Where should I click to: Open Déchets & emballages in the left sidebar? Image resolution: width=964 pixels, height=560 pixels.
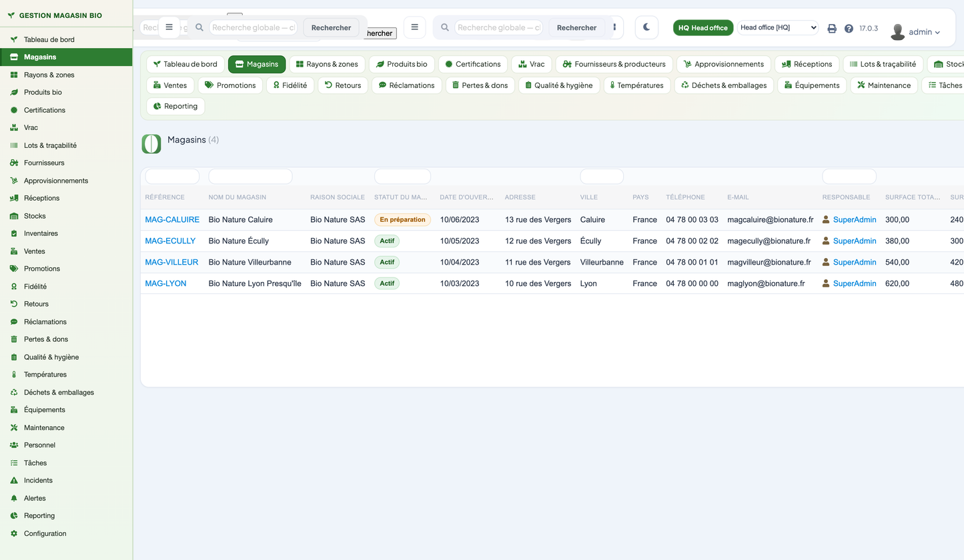66,392
